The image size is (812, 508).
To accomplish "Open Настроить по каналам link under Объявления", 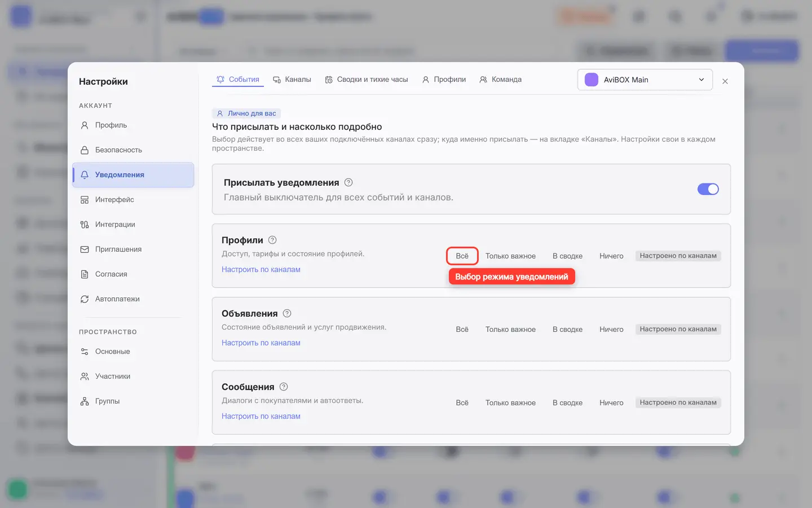I will click(x=261, y=343).
